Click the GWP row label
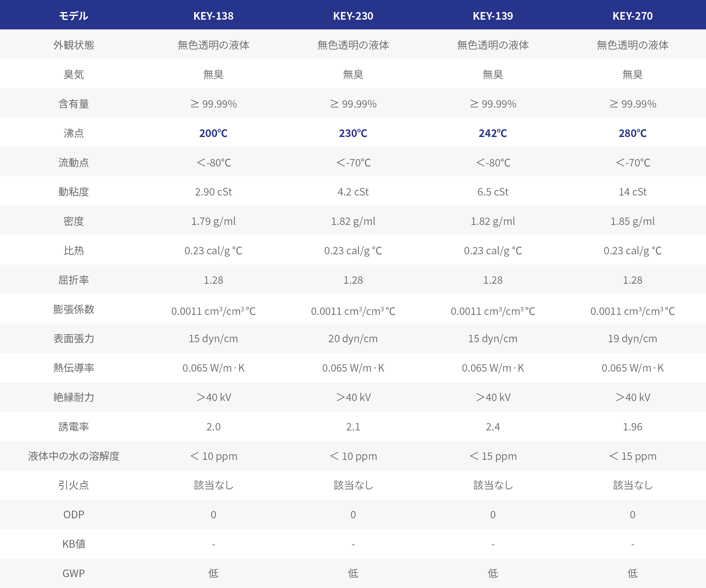 tap(74, 573)
